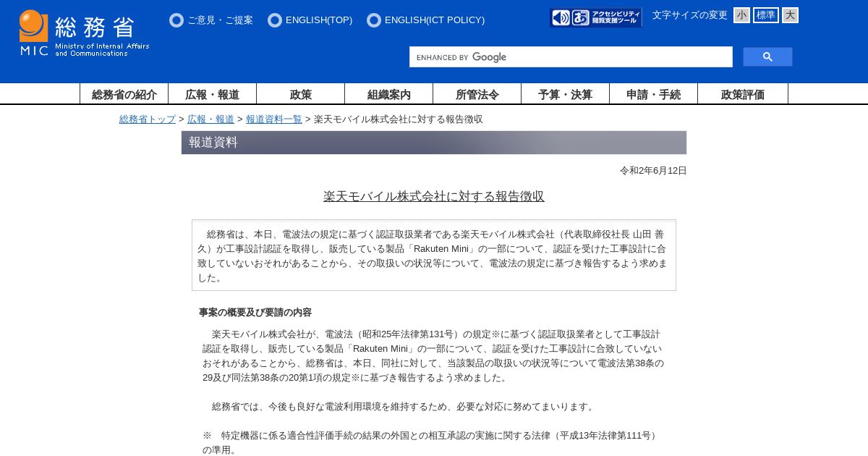Go to 広報・報道 breadcrumb link
The image size is (868, 456).
pyautogui.click(x=210, y=119)
